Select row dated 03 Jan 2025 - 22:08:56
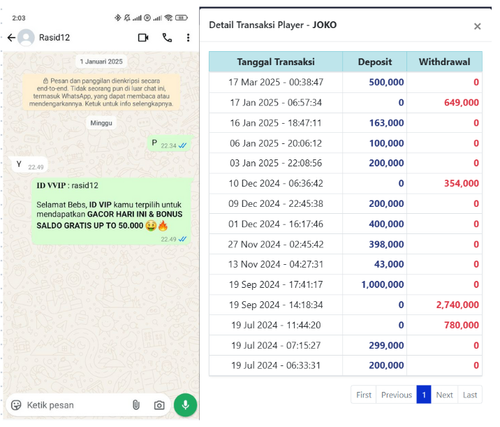Screen dimensions: 500x427 click(x=346, y=163)
